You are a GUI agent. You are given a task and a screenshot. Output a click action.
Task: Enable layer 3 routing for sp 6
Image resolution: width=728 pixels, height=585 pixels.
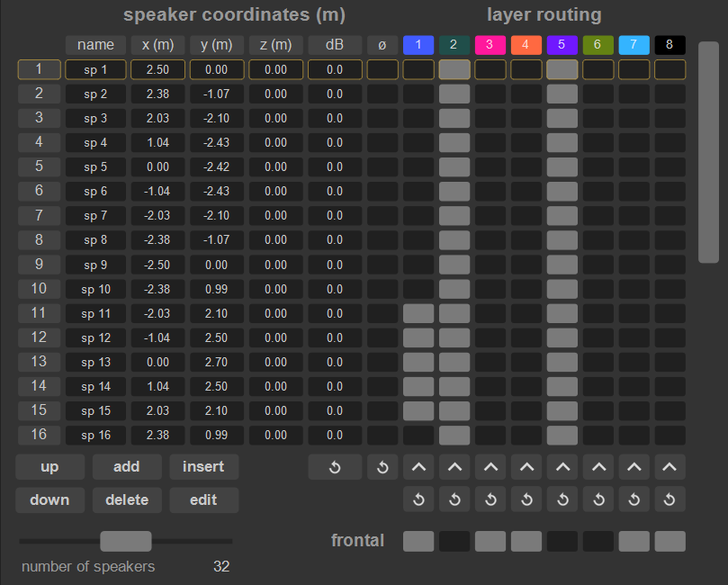point(490,192)
